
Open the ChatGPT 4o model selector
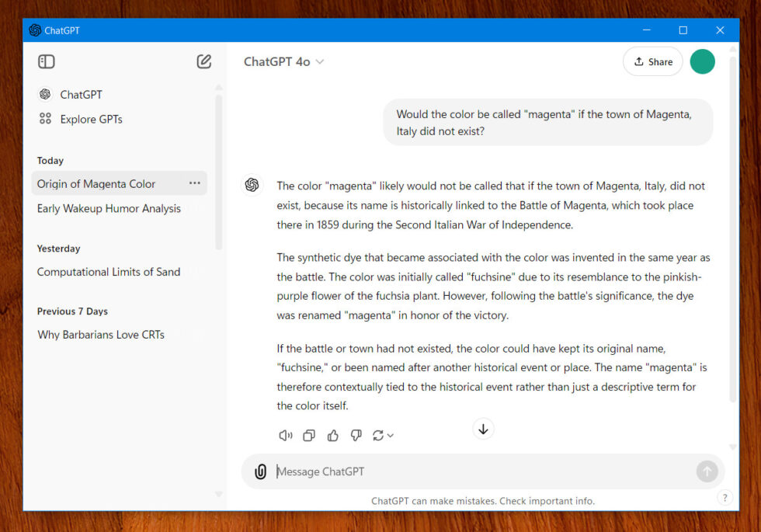tap(284, 61)
